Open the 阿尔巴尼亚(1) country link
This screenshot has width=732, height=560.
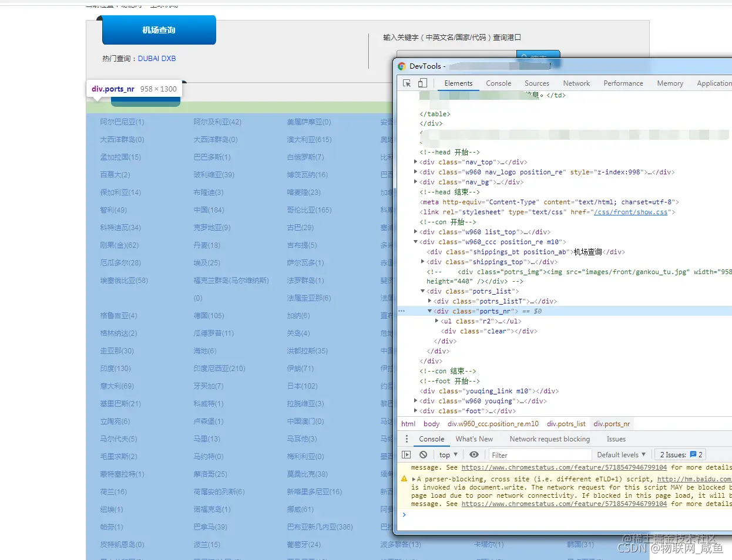click(122, 122)
